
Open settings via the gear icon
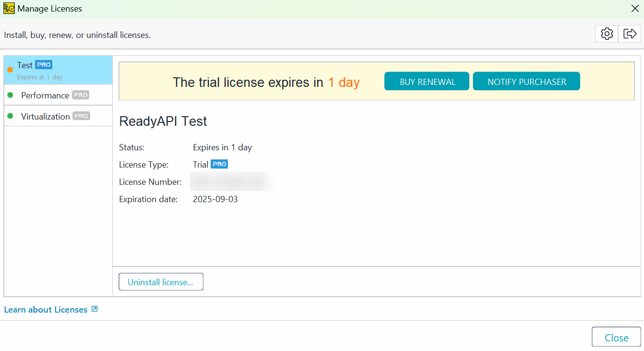(x=606, y=34)
